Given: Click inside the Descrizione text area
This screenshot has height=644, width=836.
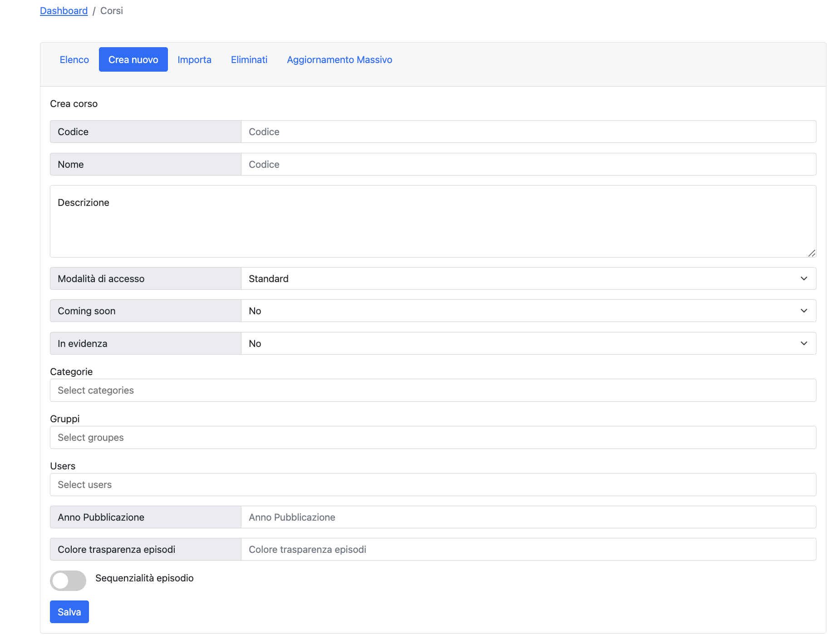Looking at the screenshot, I should 433,227.
